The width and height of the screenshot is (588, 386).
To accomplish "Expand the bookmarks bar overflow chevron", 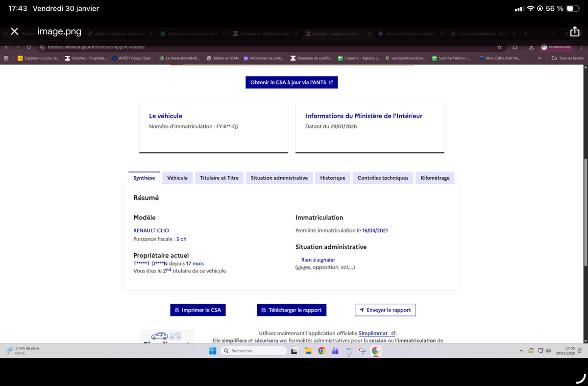I will [539, 58].
